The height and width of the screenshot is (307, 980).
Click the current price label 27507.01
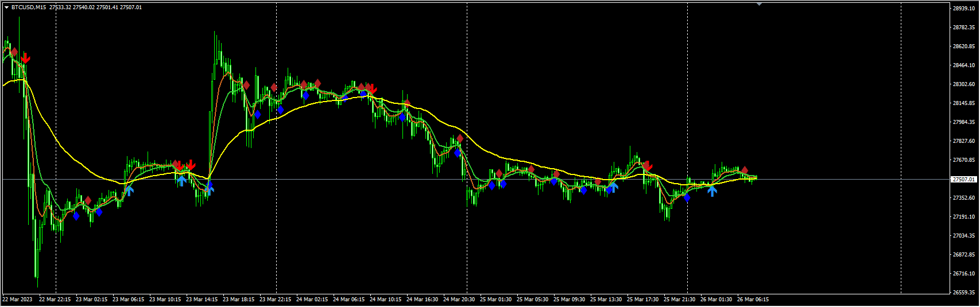[964, 179]
